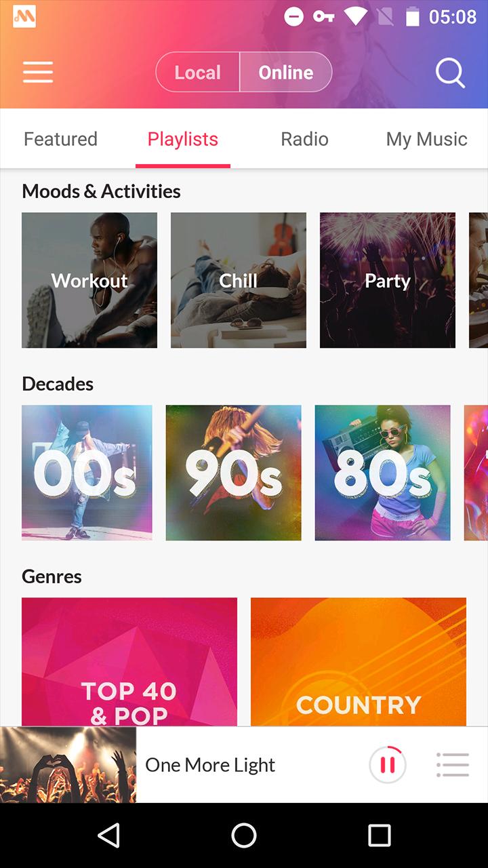The image size is (488, 868).
Task: Open the hamburger navigation menu
Action: 38,72
